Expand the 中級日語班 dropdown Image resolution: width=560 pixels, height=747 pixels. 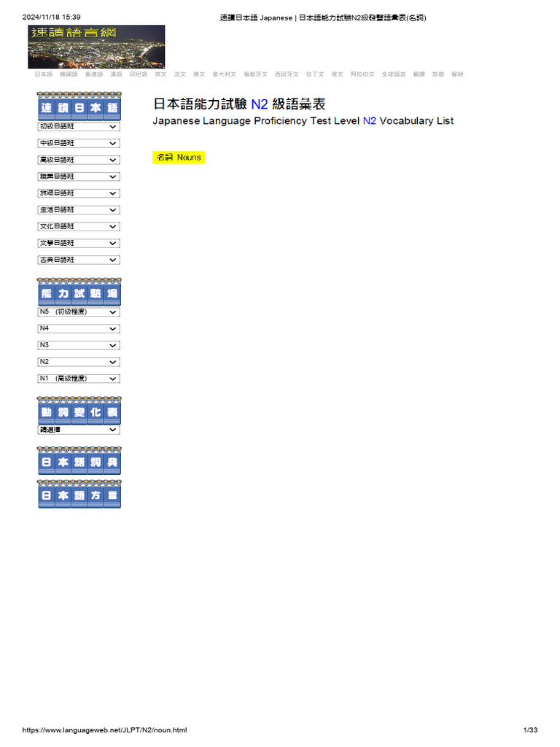tap(79, 144)
